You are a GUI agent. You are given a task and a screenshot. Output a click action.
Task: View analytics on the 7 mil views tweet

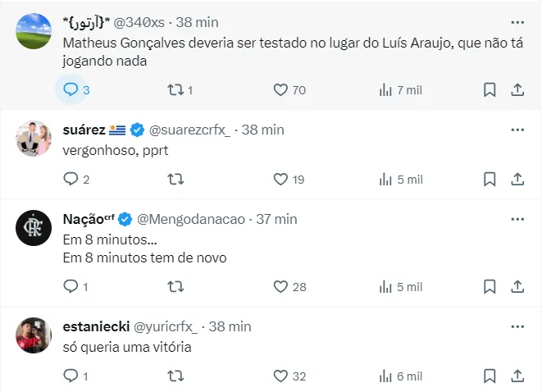click(x=385, y=89)
